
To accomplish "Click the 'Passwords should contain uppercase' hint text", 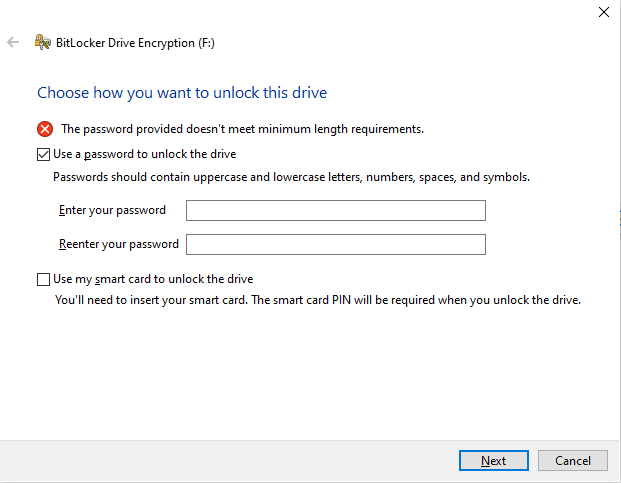I will (x=291, y=177).
